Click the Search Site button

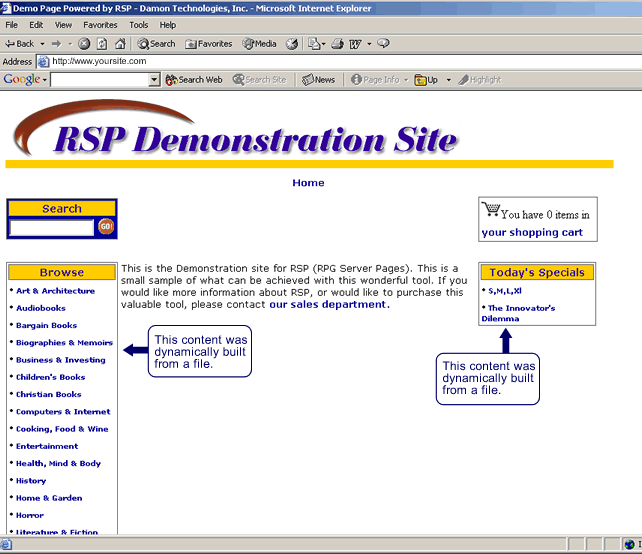coord(259,80)
